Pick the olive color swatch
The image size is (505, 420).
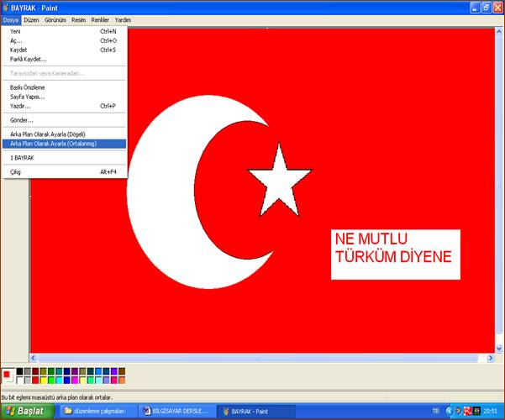point(43,371)
